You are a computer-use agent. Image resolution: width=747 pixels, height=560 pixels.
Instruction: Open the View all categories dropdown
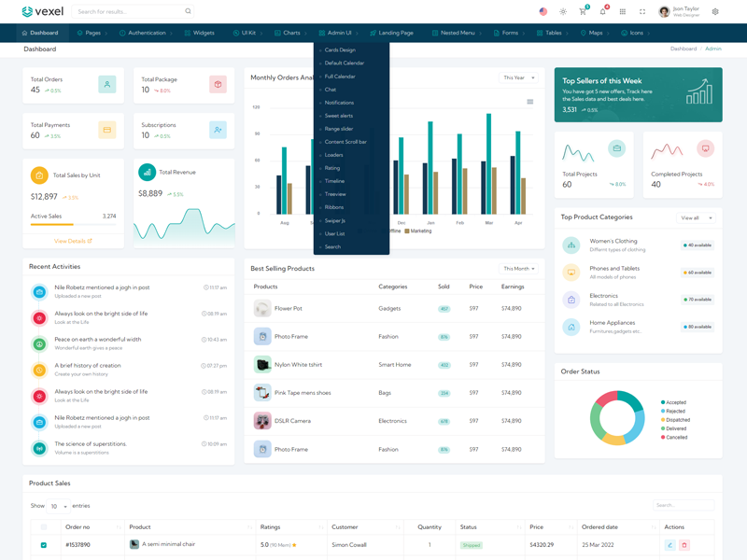(x=696, y=217)
